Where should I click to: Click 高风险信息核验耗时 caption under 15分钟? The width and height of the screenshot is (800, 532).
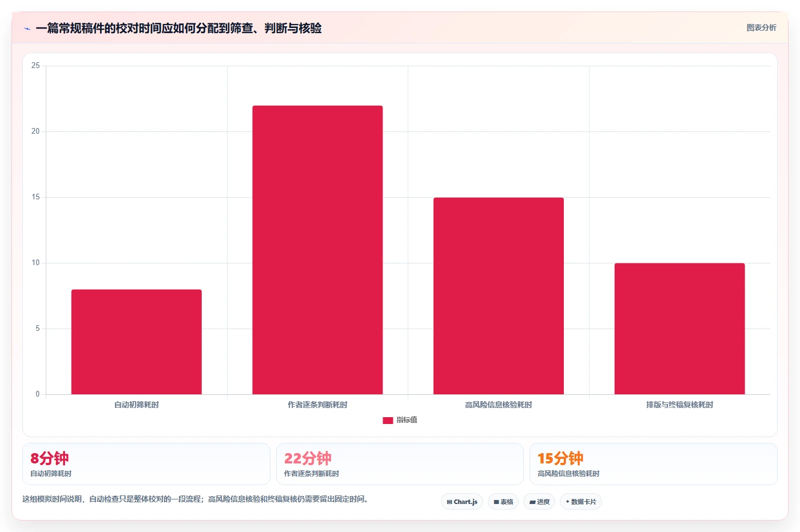(x=568, y=474)
